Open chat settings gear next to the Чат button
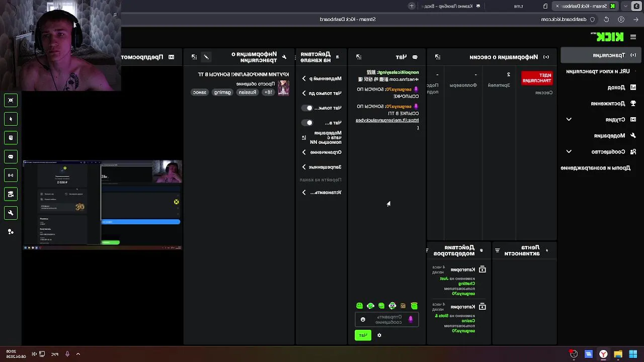This screenshot has width=644, height=362. click(x=379, y=335)
